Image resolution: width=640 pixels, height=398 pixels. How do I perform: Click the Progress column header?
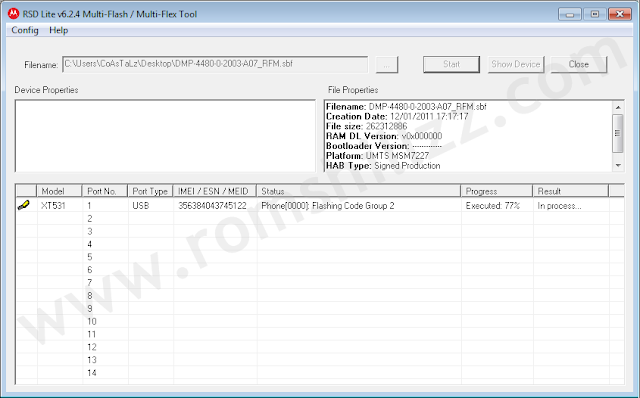[x=497, y=191]
